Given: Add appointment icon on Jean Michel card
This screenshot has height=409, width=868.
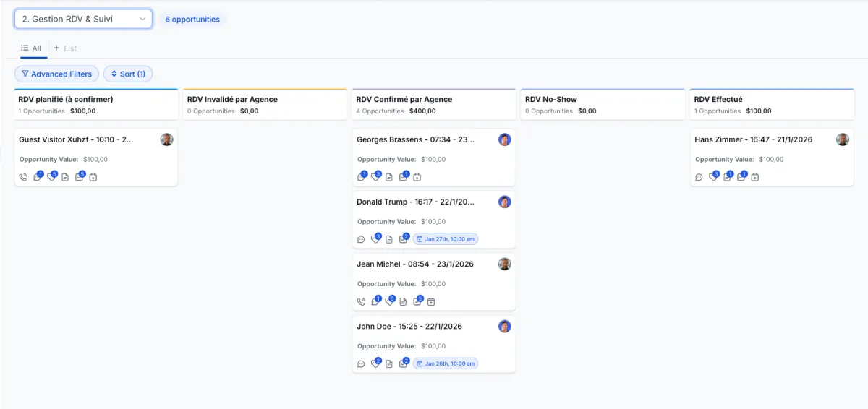Looking at the screenshot, I should pyautogui.click(x=432, y=301).
